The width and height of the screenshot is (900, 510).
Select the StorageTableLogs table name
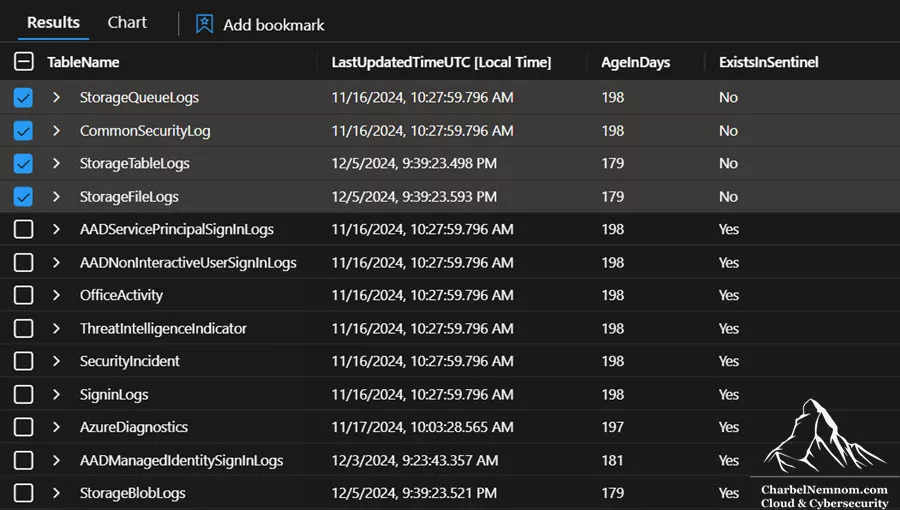(x=134, y=163)
